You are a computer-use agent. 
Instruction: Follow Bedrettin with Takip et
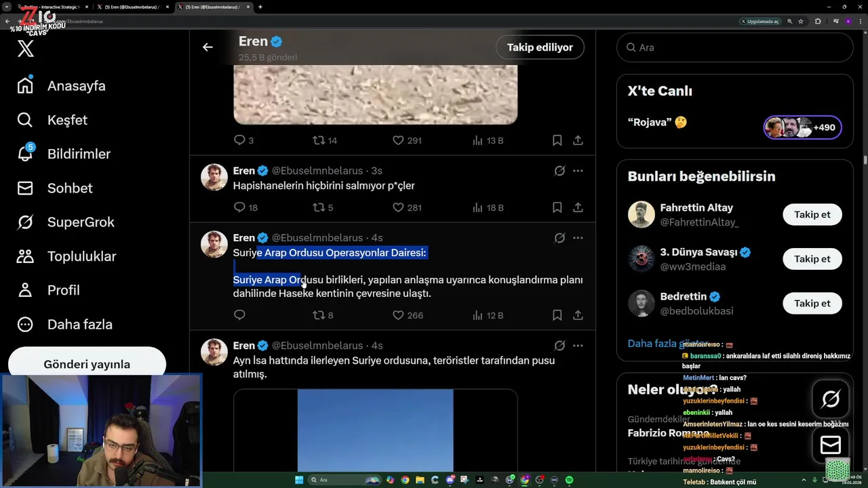pyautogui.click(x=812, y=303)
